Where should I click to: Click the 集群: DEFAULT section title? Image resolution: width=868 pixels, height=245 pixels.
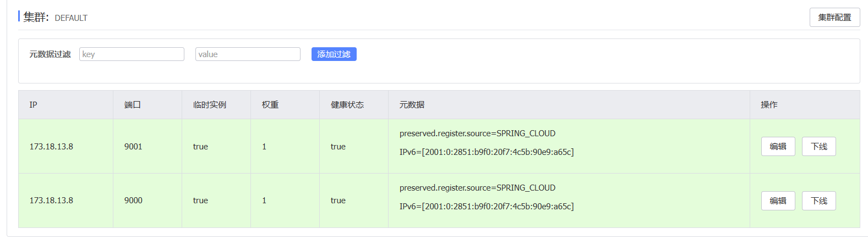(56, 18)
